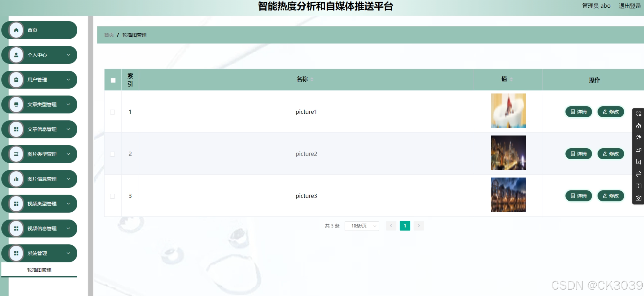Select the 用户管理 sidebar icon
Viewport: 644px width, 296px height.
click(16, 79)
